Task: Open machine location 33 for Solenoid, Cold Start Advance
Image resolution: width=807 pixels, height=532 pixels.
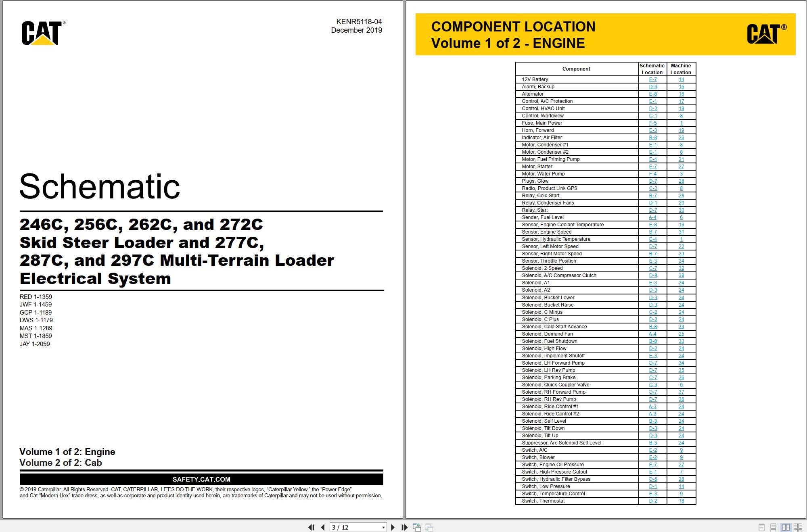Action: (x=681, y=327)
